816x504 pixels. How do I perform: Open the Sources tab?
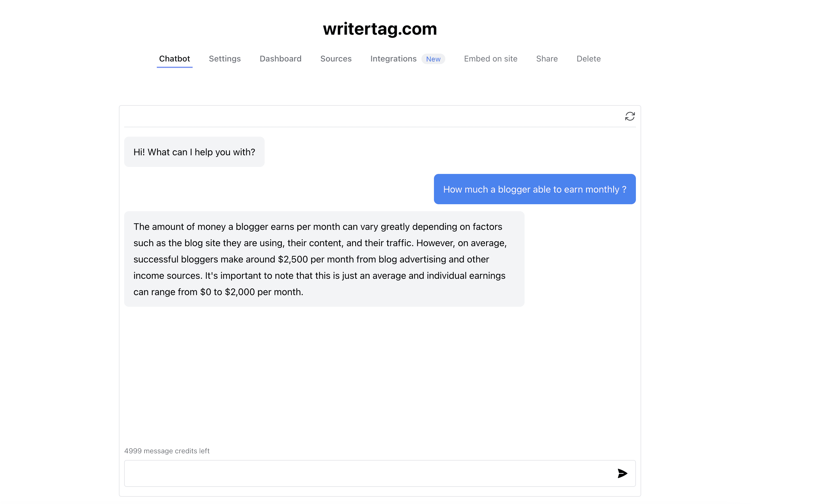(336, 59)
